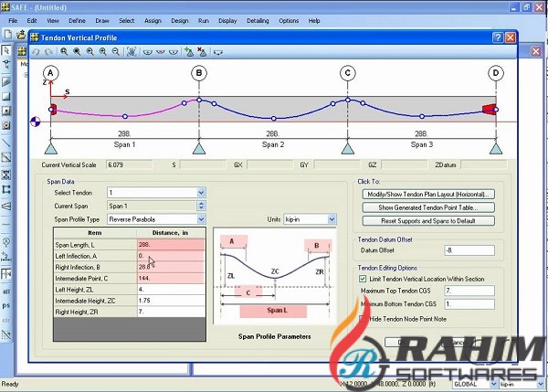Click the dimension line tool in the left toolbar

[6, 257]
